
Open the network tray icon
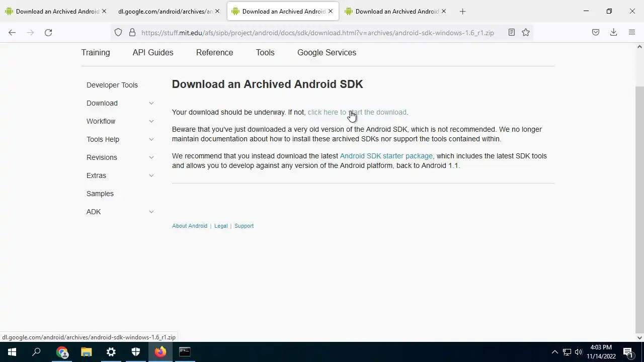(567, 352)
